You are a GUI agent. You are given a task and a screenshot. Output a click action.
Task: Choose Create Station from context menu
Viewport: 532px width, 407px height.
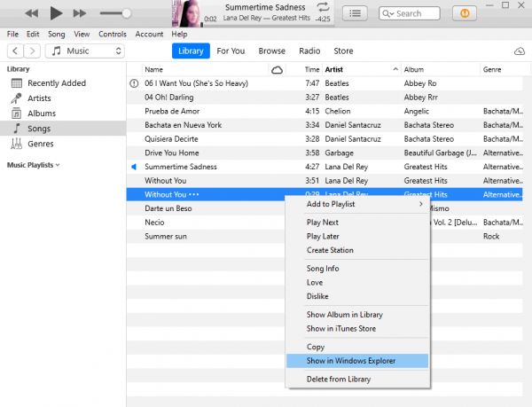click(x=357, y=250)
